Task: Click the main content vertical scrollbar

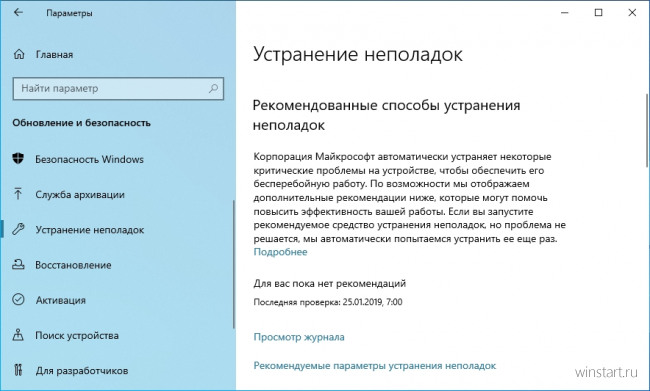Action: click(646, 131)
